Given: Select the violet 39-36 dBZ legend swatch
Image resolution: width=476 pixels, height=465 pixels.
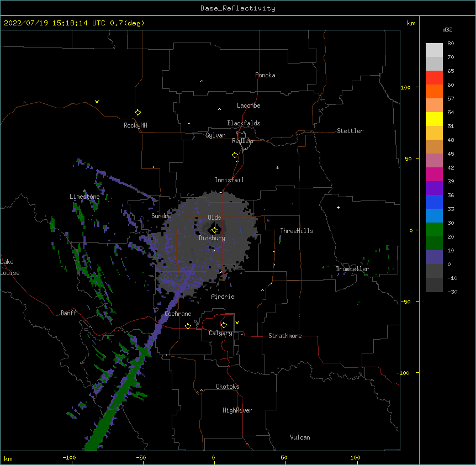Looking at the screenshot, I should click(x=434, y=188).
